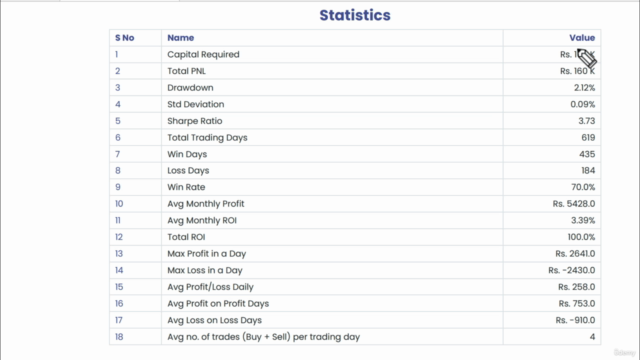Click the 'Avg Monthly Profit' row name
The image size is (640, 360).
(x=206, y=204)
